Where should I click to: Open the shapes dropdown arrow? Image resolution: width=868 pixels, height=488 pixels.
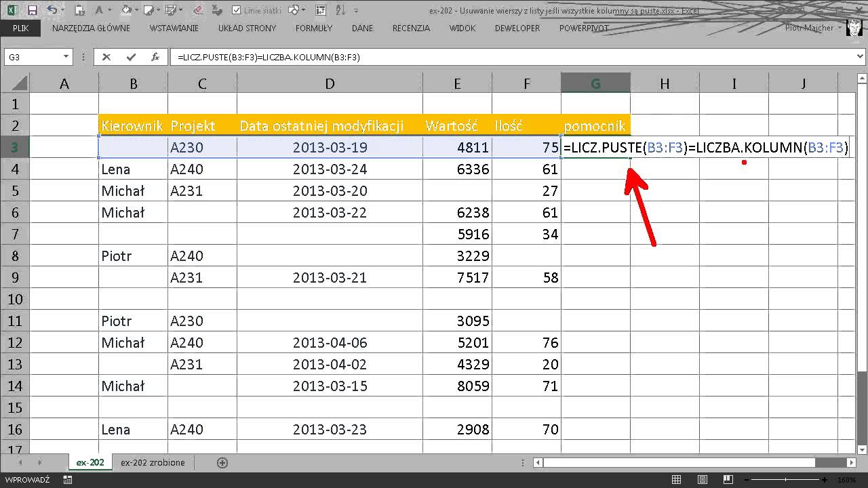pos(303,10)
